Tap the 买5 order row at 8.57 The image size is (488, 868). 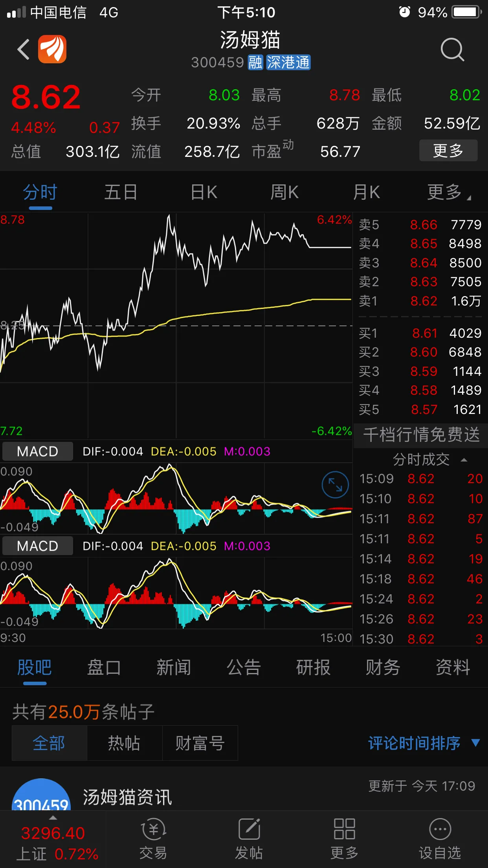[420, 409]
